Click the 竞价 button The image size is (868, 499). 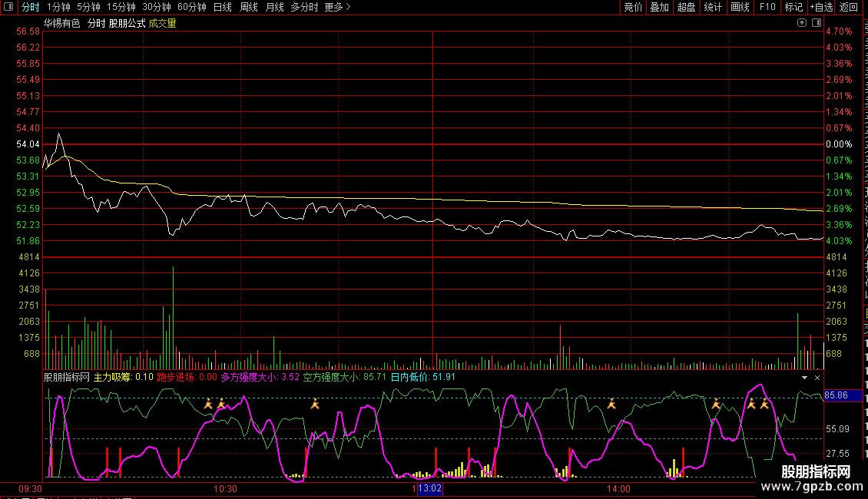[633, 8]
